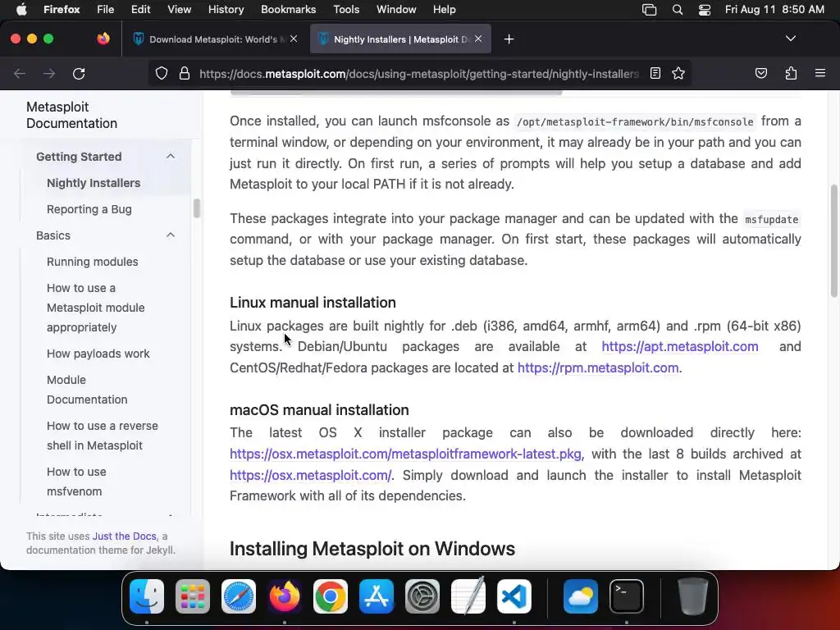Click the padlock site security icon
Viewport: 840px width, 630px height.
(185, 73)
